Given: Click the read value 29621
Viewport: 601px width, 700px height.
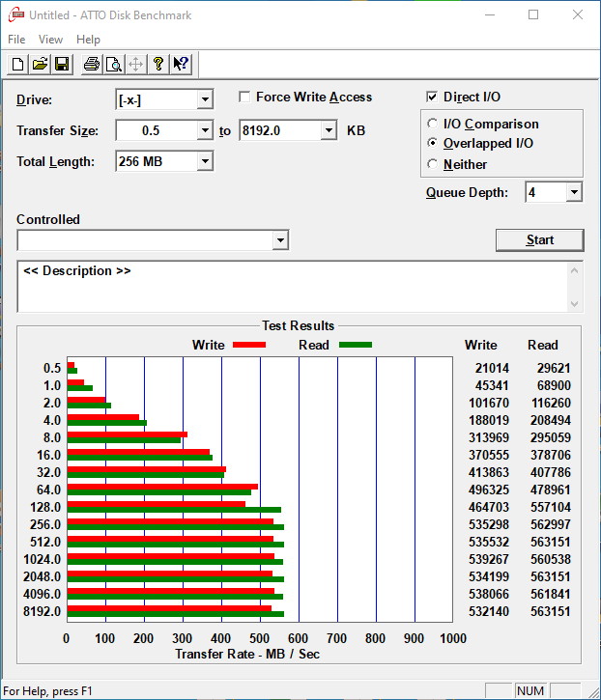Looking at the screenshot, I should (554, 368).
